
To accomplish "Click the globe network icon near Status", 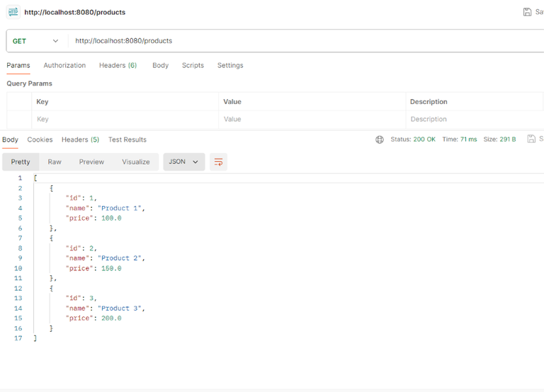I will [380, 139].
